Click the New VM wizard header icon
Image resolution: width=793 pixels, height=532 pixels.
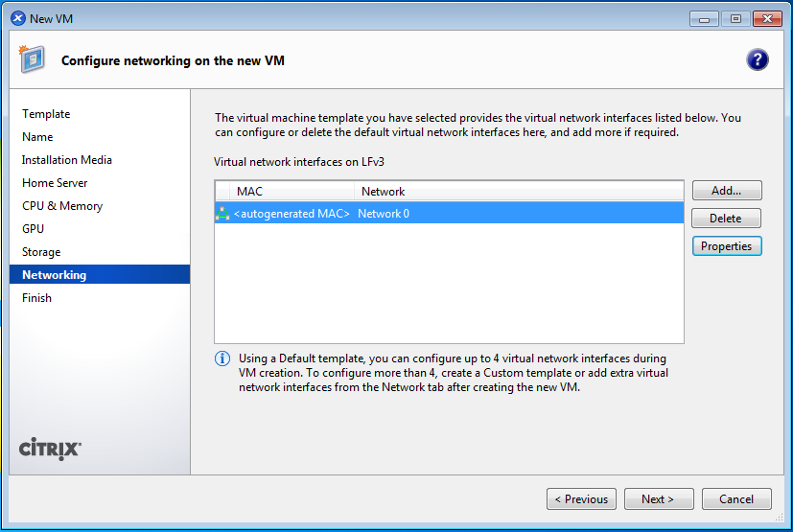[32, 59]
